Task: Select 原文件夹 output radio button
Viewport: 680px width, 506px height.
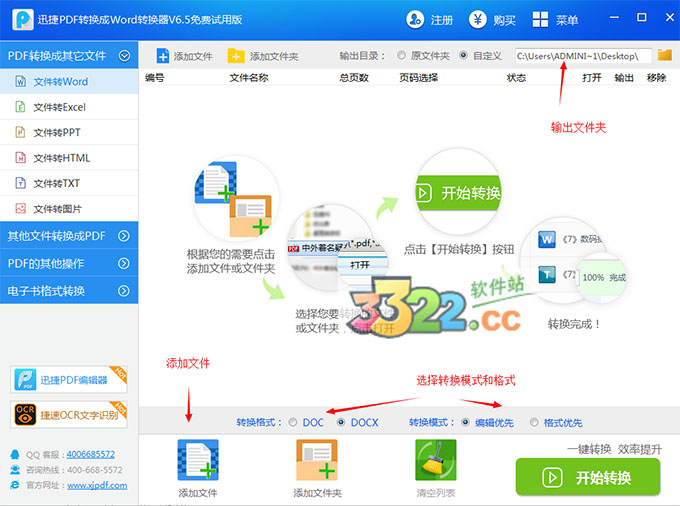Action: (x=402, y=55)
